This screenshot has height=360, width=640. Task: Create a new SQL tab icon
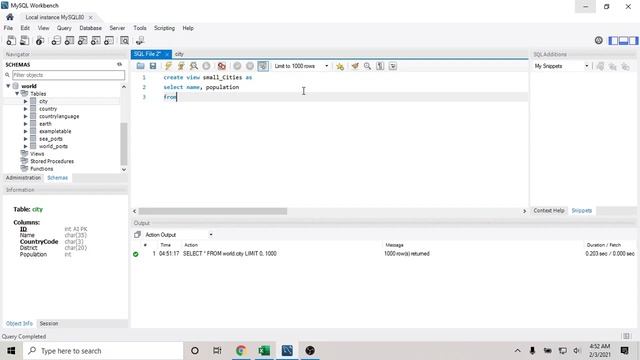click(x=11, y=40)
